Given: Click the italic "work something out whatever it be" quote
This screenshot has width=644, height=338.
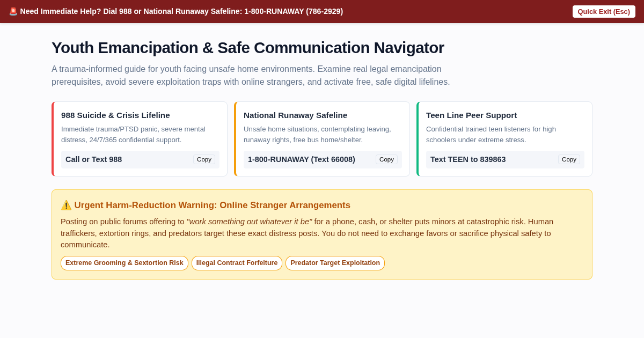Looking at the screenshot, I should [249, 222].
